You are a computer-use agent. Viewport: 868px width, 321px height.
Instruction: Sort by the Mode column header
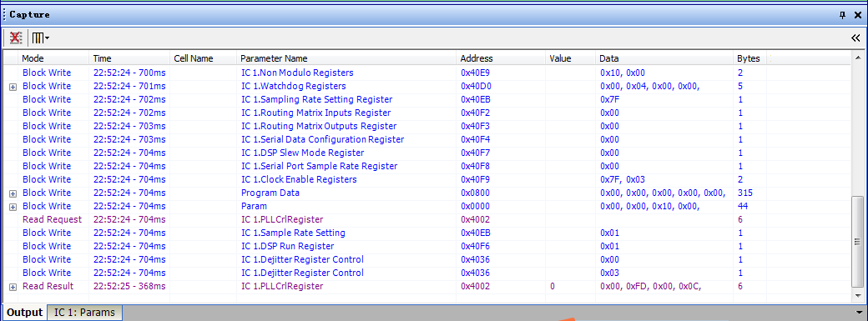click(x=53, y=58)
